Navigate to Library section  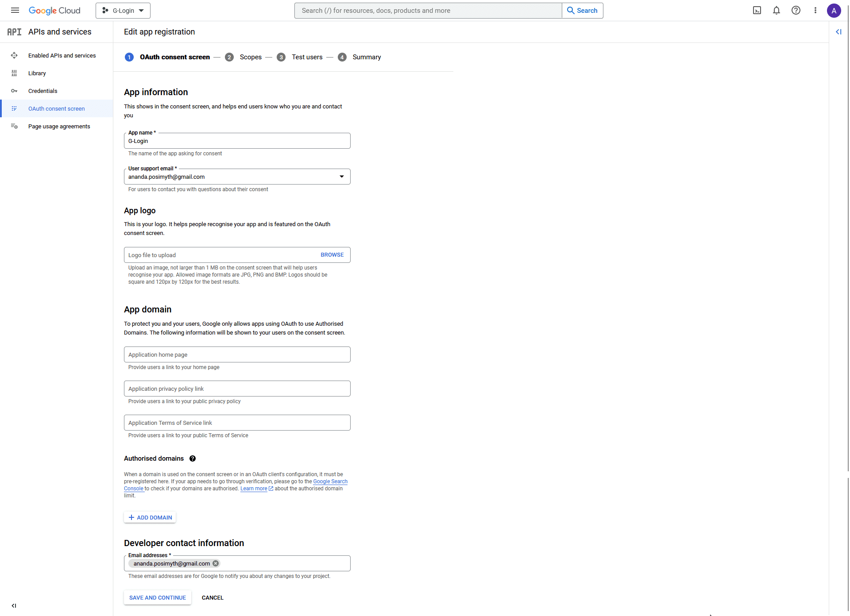37,73
